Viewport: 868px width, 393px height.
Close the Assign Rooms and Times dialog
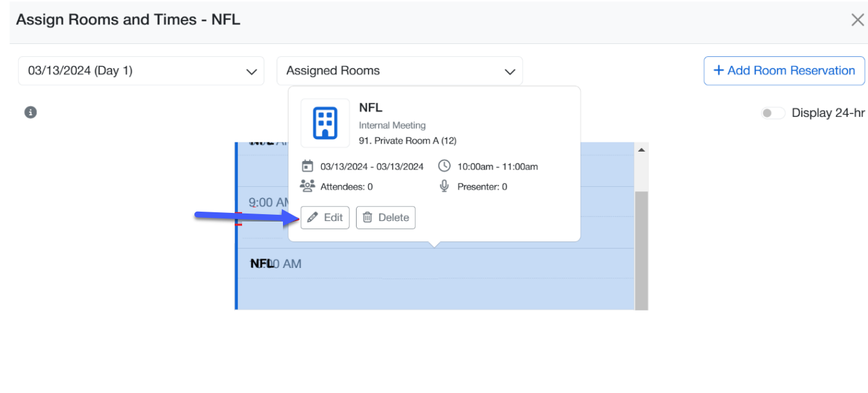857,20
